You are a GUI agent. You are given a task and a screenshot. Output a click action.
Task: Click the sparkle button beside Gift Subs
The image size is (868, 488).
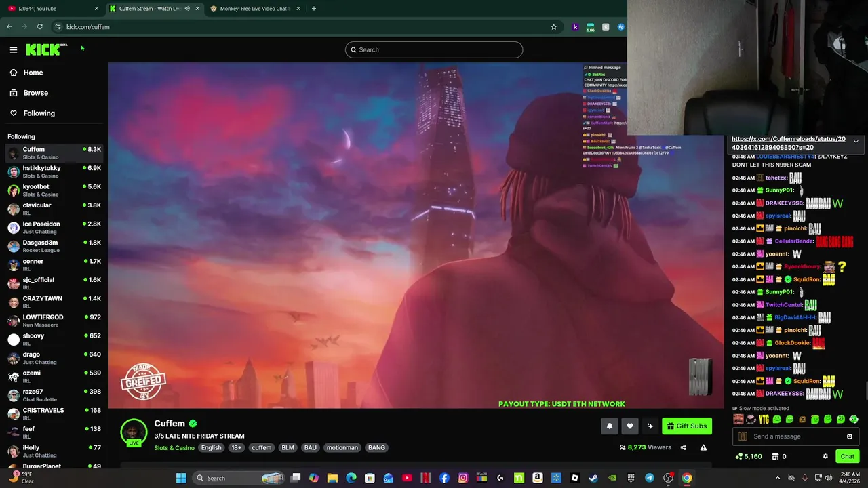650,426
